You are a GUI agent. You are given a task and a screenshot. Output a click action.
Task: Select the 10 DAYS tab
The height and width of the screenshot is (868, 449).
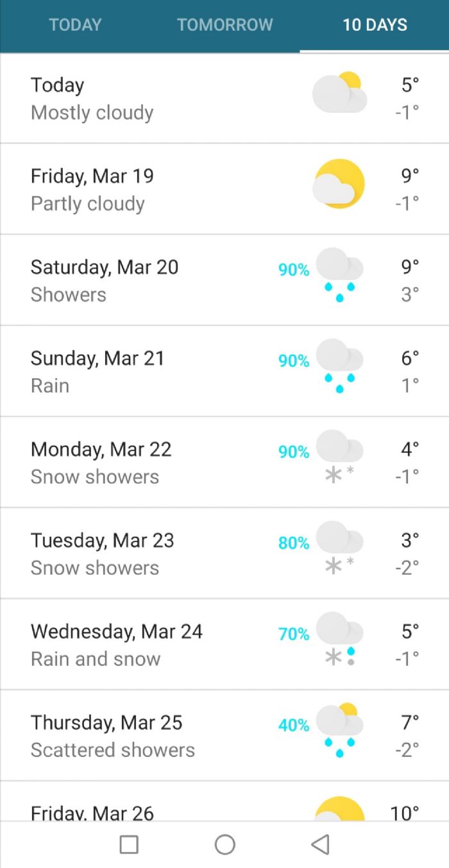[375, 25]
